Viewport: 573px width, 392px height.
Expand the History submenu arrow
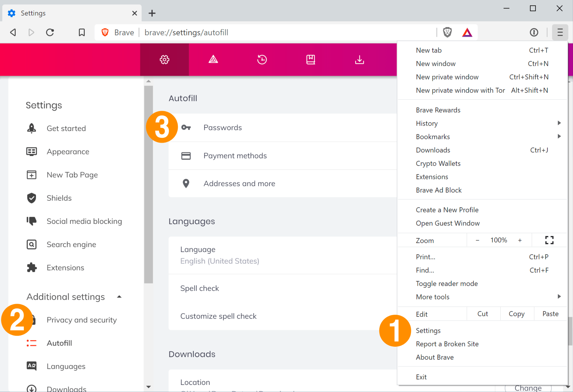point(559,123)
